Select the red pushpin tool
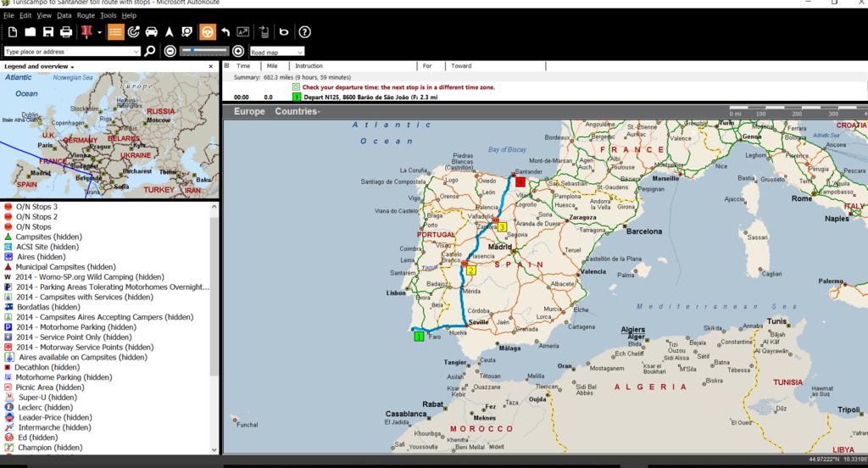The width and height of the screenshot is (868, 468). point(86,32)
